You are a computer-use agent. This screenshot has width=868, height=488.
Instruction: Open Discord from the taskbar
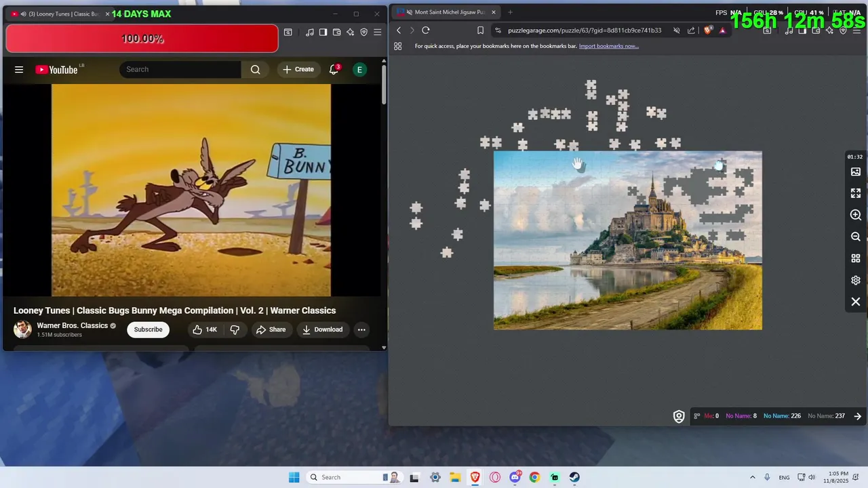pos(515,477)
